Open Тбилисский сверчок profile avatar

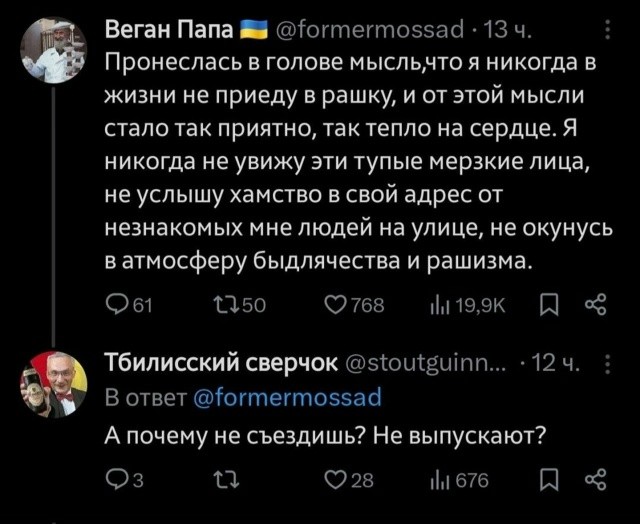tap(53, 383)
